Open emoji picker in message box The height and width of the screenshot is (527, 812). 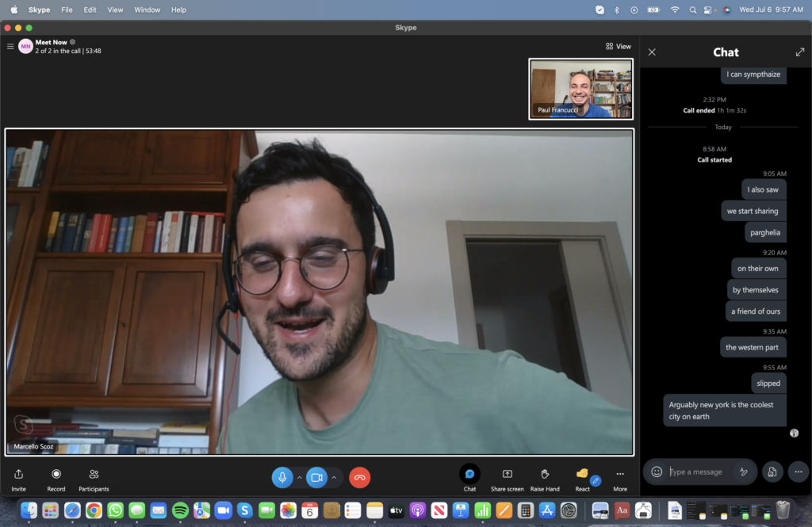click(657, 472)
